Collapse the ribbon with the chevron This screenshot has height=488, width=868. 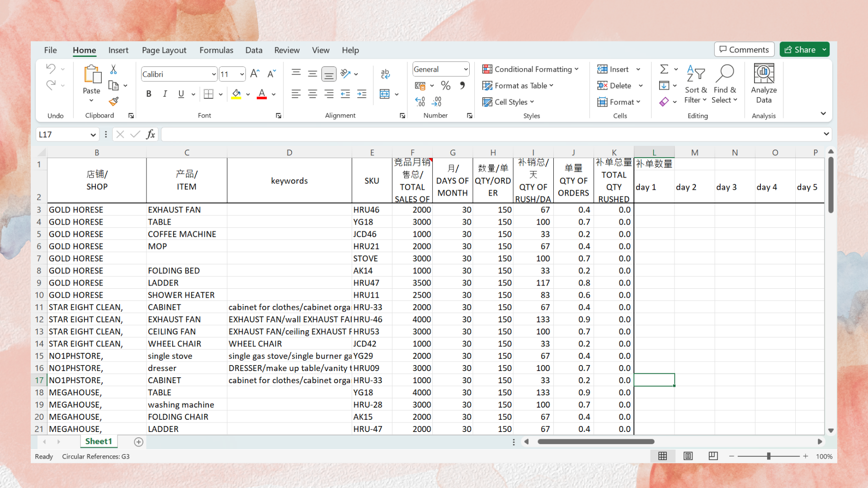pyautogui.click(x=823, y=113)
